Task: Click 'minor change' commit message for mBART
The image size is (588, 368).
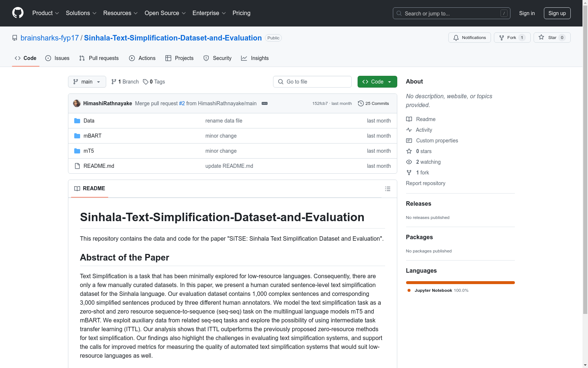Action: point(221,136)
